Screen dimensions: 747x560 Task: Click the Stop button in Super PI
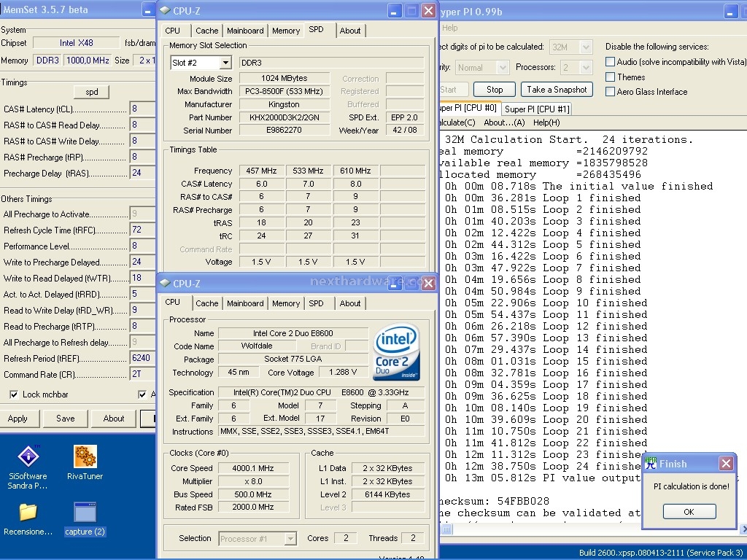click(495, 90)
